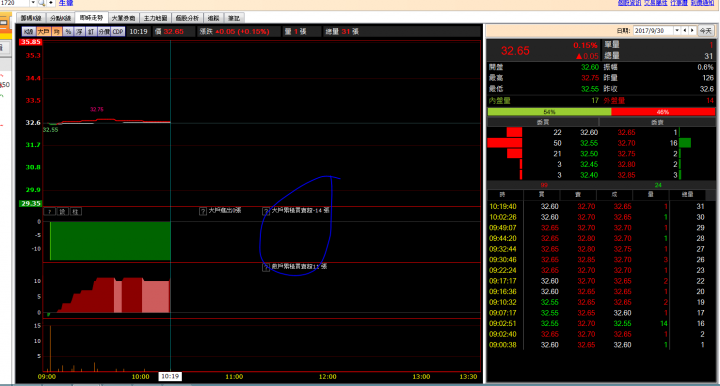Go to previous date with left arrow
The width and height of the screenshot is (720, 386).
pyautogui.click(x=685, y=31)
